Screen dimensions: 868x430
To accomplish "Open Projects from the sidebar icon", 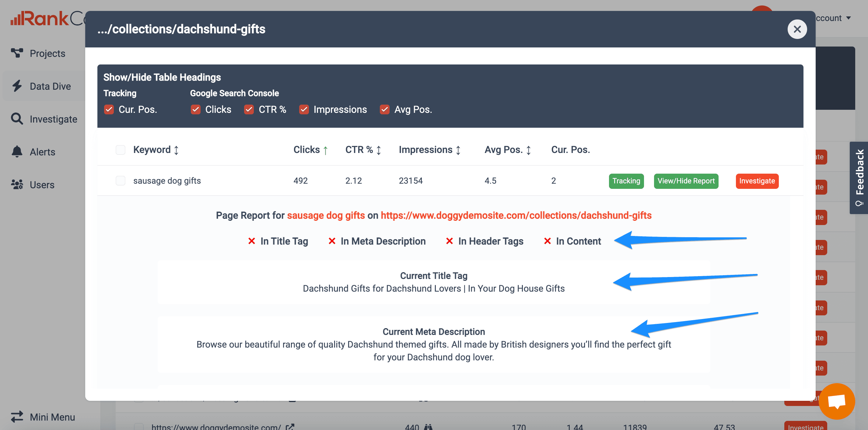I will 17,53.
